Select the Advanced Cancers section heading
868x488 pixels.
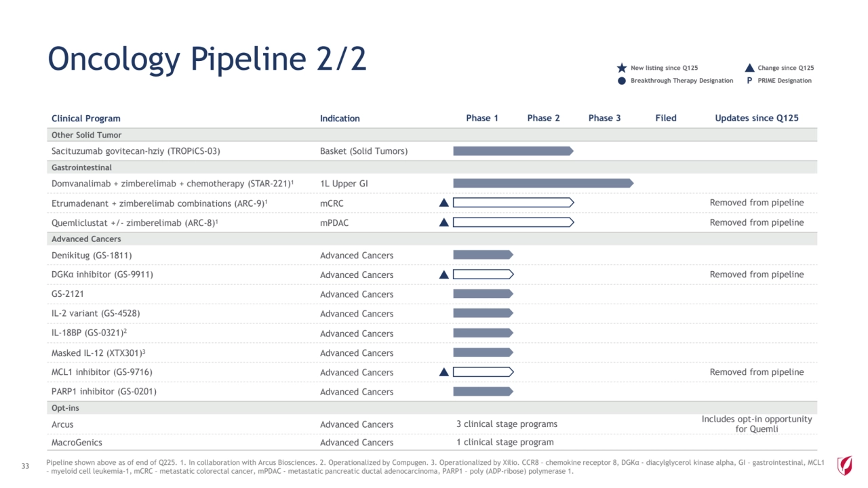(85, 239)
